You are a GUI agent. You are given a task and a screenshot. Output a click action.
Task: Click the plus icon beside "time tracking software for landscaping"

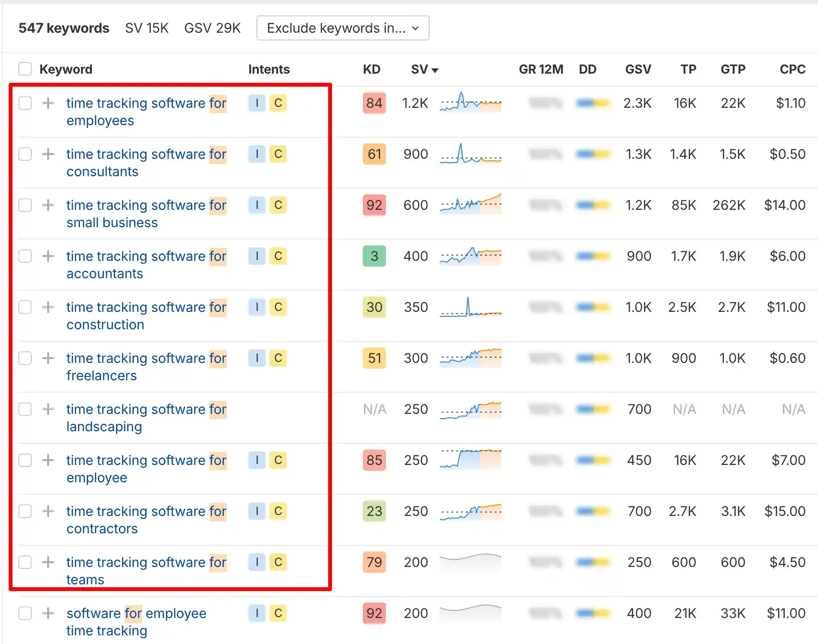[48, 409]
